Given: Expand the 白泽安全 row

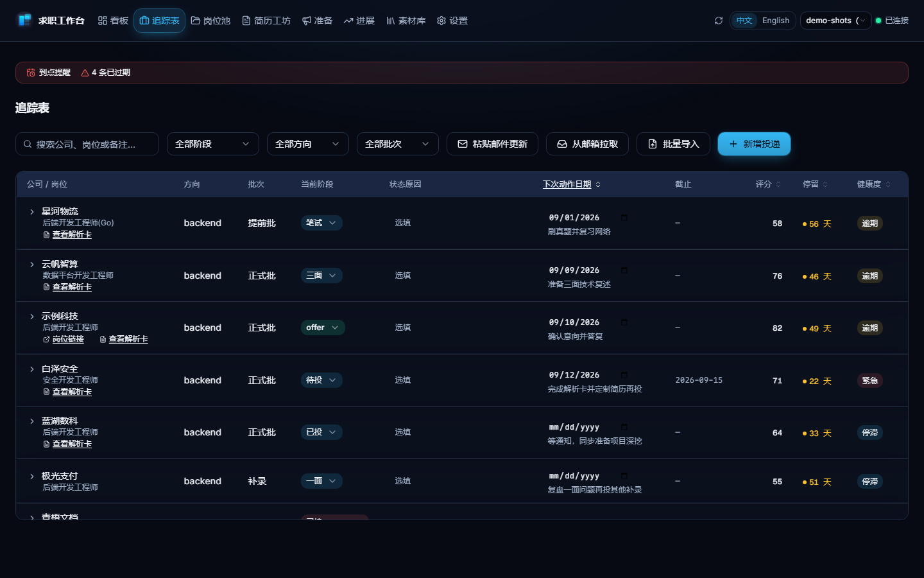Looking at the screenshot, I should (x=32, y=369).
